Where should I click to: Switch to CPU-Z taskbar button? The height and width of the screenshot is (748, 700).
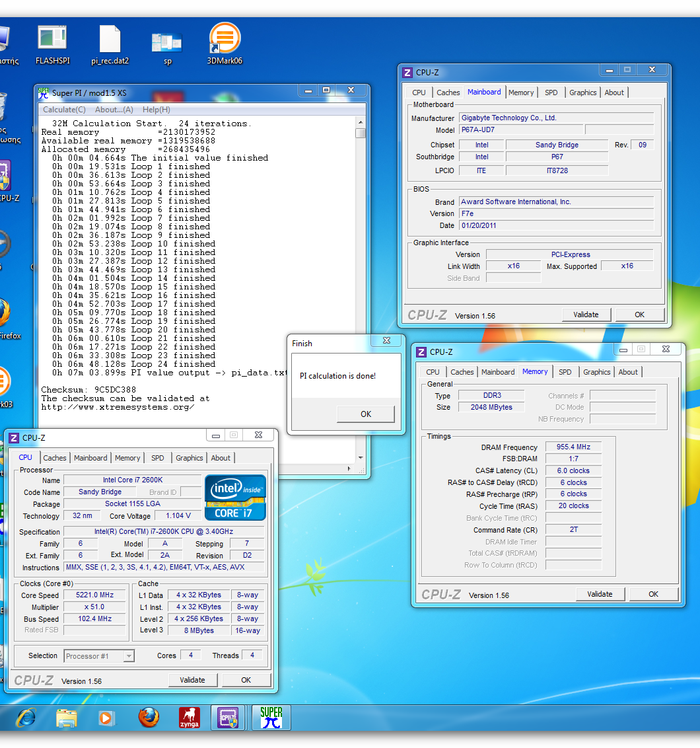tap(228, 718)
